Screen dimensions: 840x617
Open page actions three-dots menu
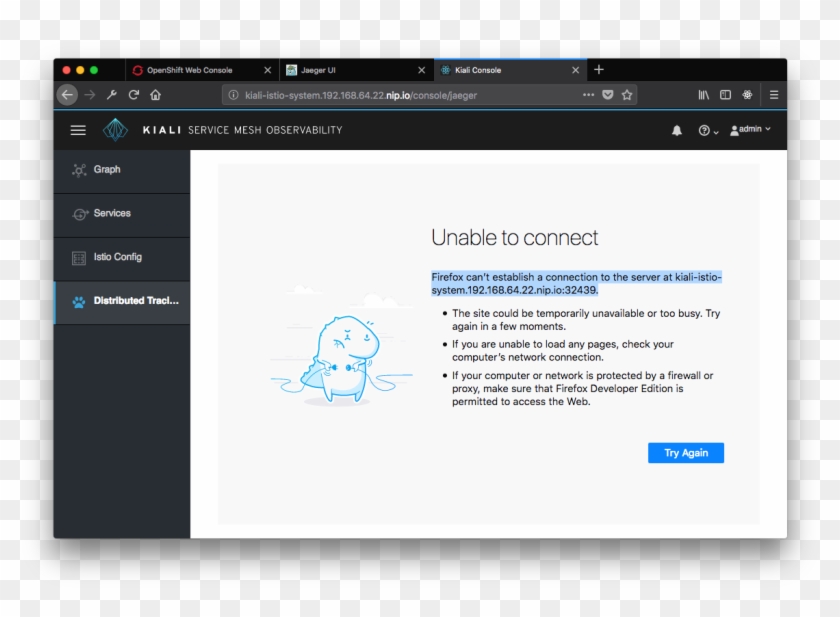pos(588,95)
